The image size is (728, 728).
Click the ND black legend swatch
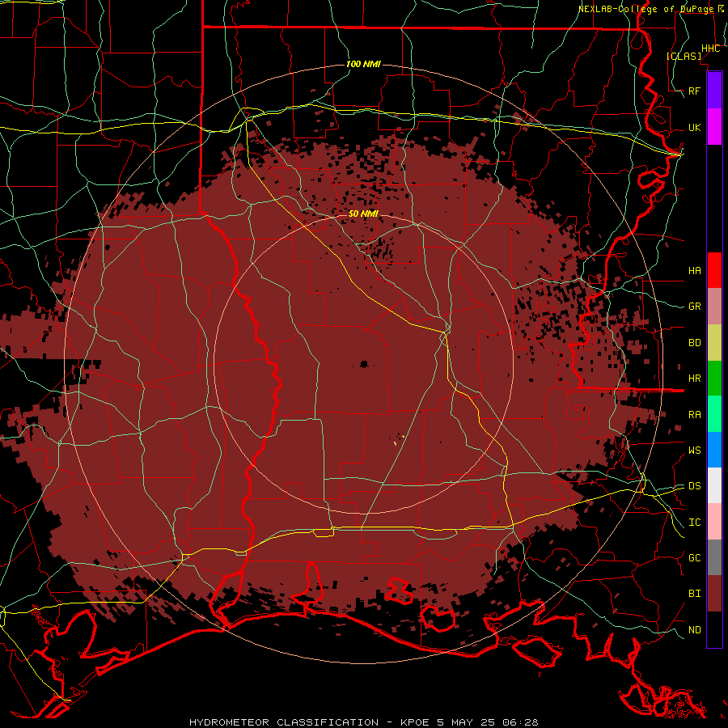[x=714, y=629]
